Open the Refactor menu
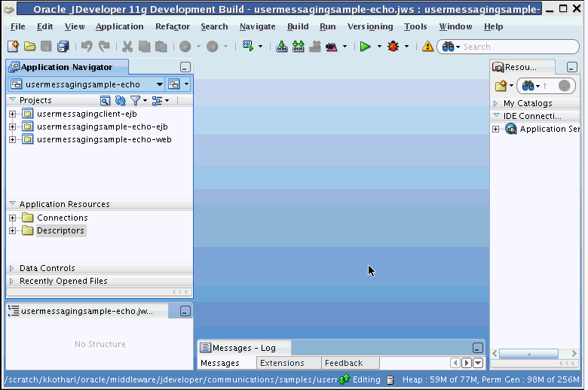Viewport: 588px width, 390px height. (173, 26)
